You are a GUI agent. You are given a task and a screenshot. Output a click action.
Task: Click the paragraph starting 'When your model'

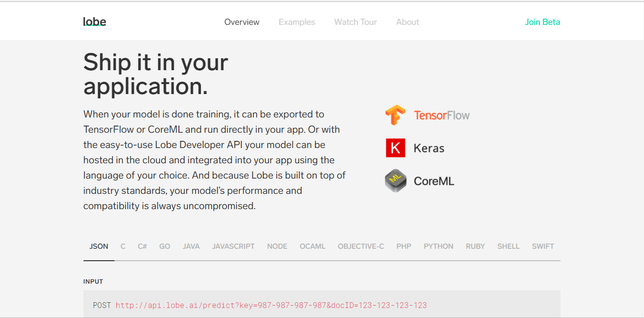click(x=215, y=160)
